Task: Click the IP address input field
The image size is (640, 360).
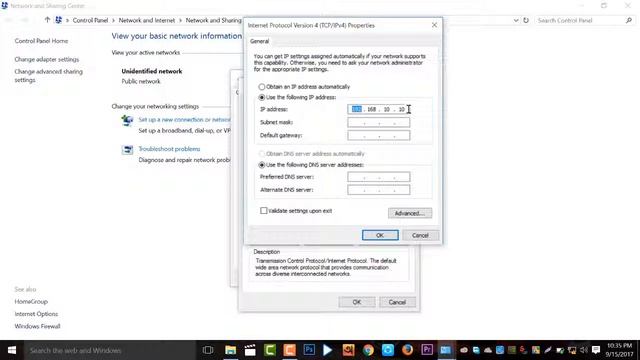Action: (x=379, y=109)
